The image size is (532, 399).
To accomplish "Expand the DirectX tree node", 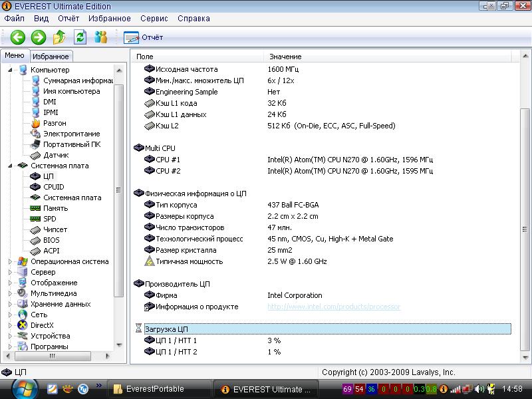I will point(10,325).
